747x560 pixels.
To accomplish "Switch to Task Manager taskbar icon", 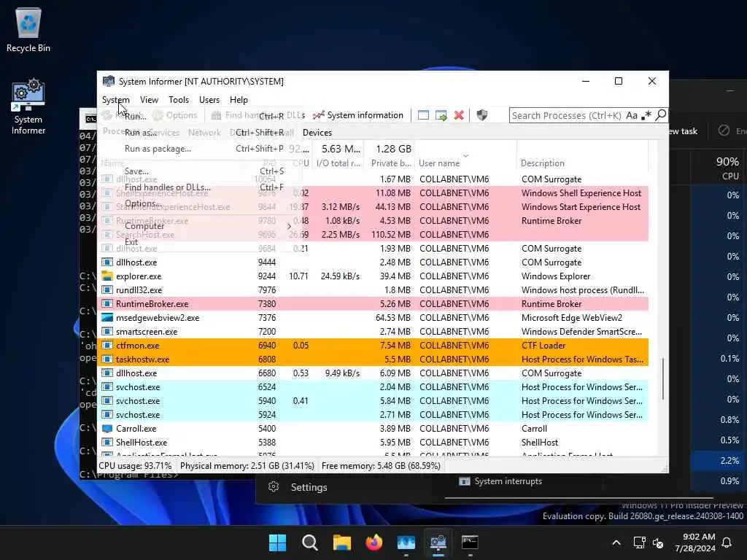I will (406, 542).
